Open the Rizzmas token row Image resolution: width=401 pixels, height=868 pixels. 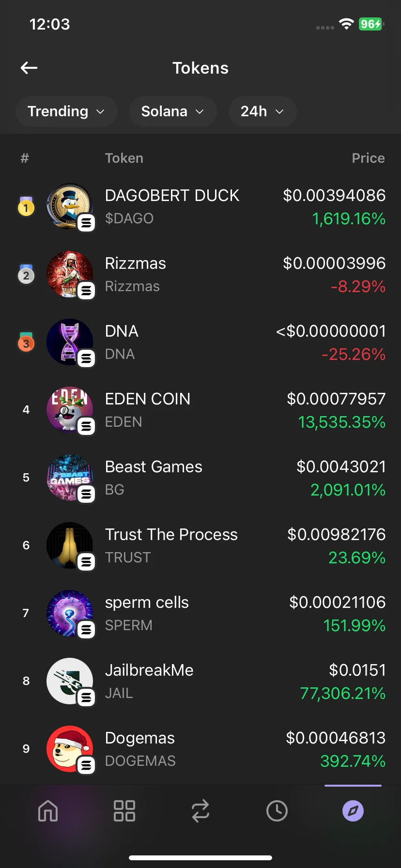click(x=200, y=274)
